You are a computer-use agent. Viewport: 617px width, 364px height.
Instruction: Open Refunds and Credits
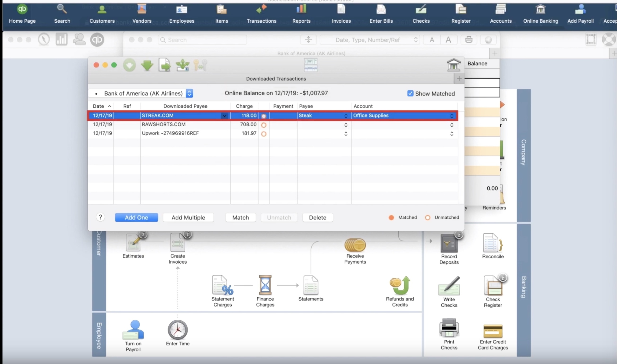click(x=400, y=291)
